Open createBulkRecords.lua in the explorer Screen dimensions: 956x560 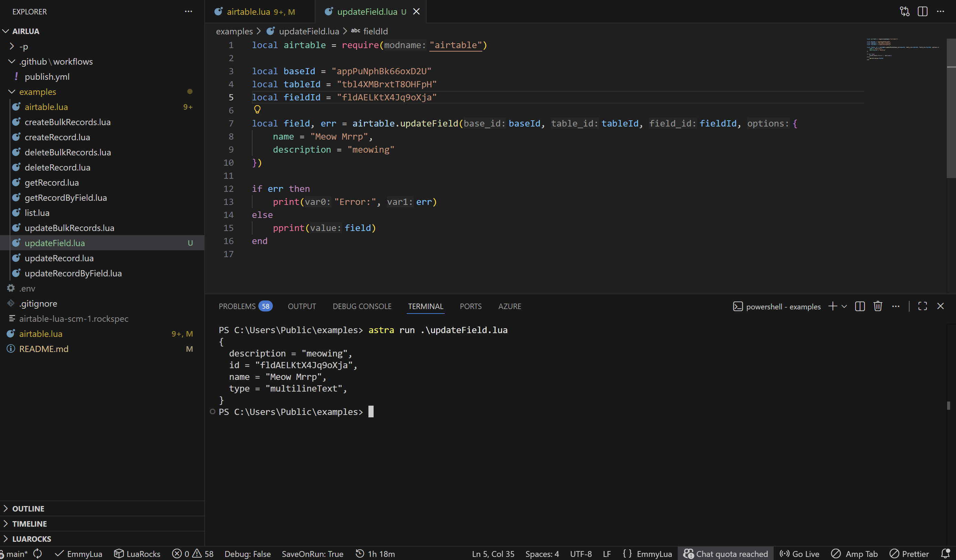[x=67, y=122]
